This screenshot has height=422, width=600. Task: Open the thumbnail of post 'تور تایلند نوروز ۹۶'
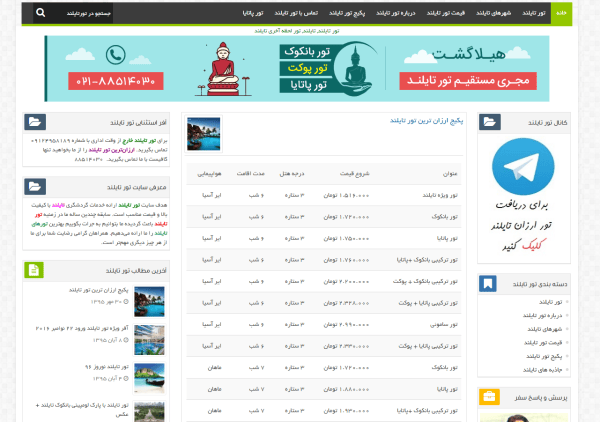tap(149, 378)
